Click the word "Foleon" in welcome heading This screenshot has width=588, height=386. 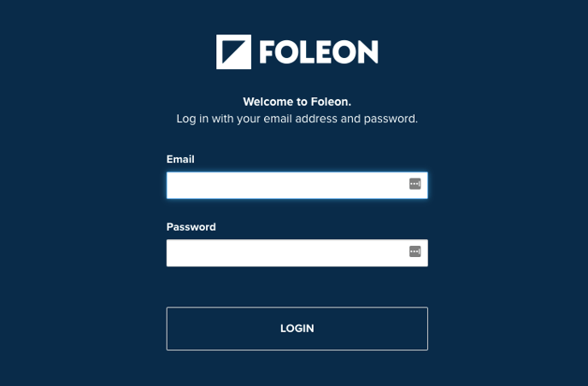[x=329, y=102]
